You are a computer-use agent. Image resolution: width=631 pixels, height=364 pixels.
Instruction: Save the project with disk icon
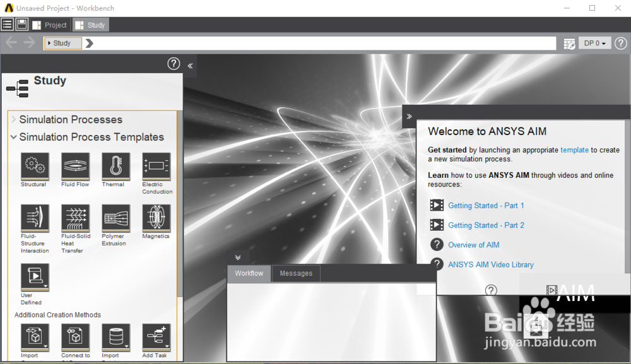point(22,25)
